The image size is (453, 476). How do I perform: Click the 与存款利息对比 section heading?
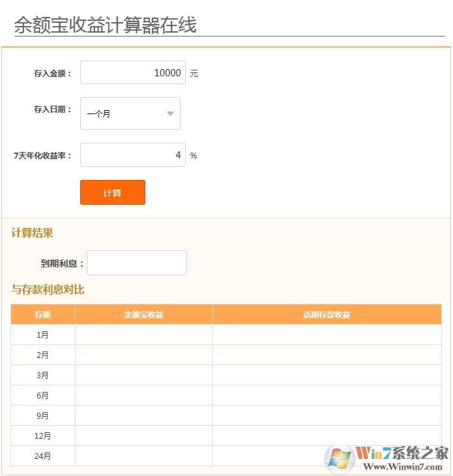[48, 290]
